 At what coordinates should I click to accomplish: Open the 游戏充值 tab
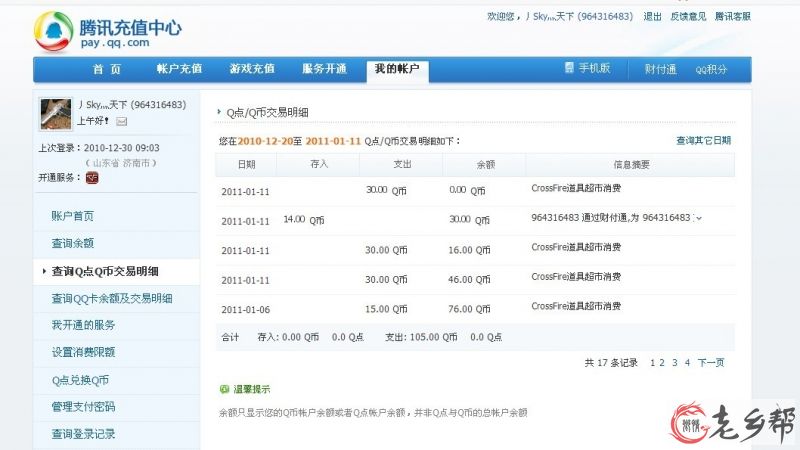tap(252, 69)
